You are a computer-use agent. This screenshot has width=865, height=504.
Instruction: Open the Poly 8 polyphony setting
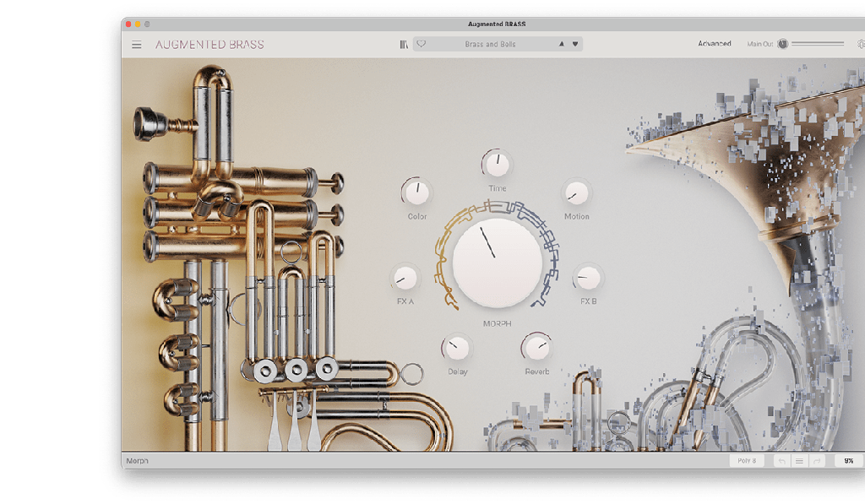coord(747,461)
